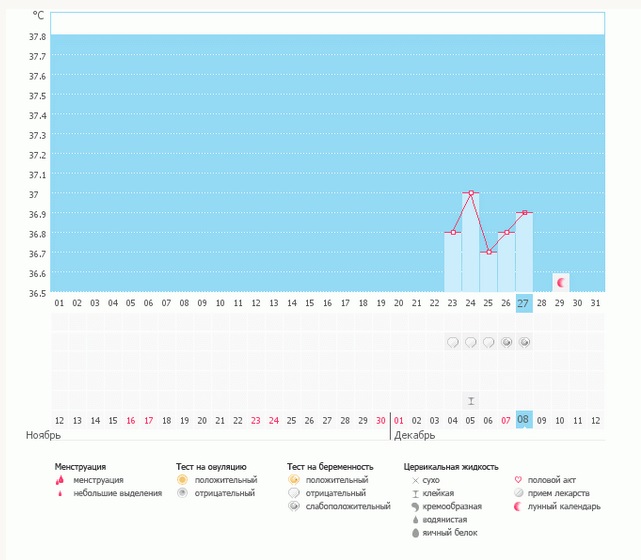Click the sticky cervical fluid icon on day 24
Viewport: 641px width, 560px height.
click(x=470, y=400)
